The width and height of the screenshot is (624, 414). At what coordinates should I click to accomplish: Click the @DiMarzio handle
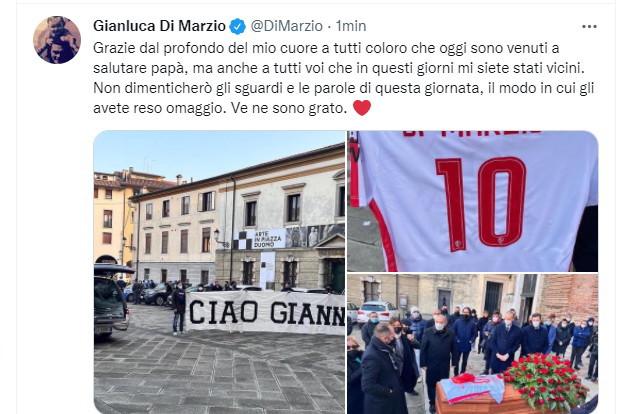286,26
